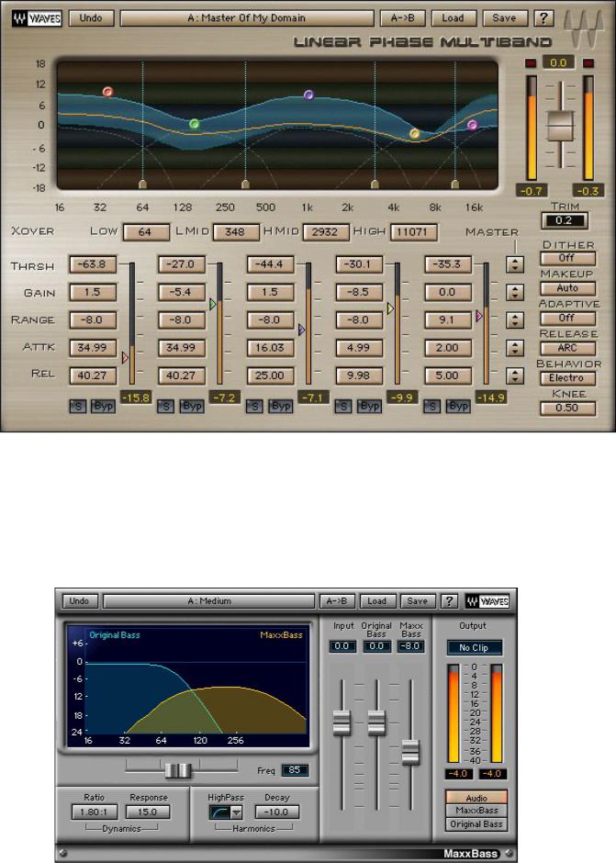This screenshot has height=863, width=616.
Task: Bypass the band with threshold -44.4
Action: (x=280, y=406)
